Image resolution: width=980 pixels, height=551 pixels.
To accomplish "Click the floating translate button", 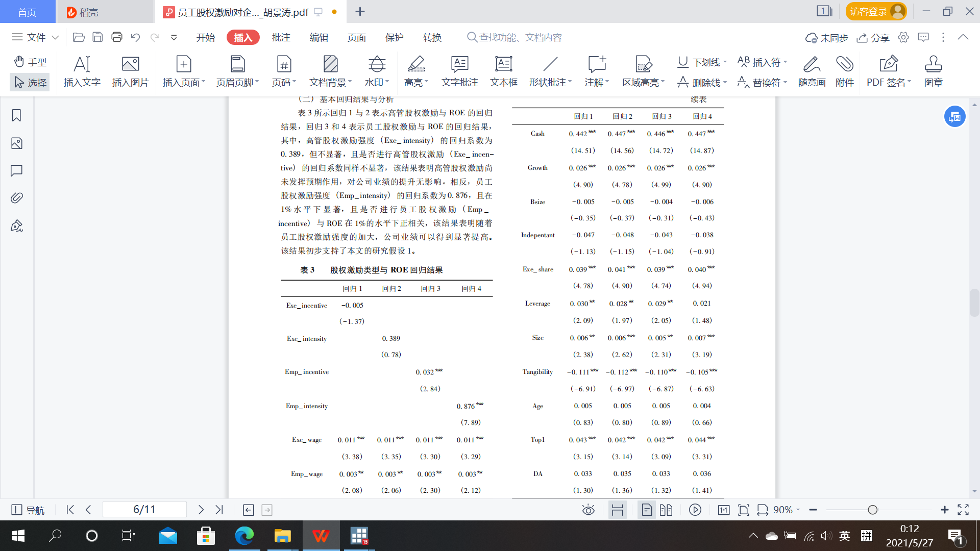I will pos(954,117).
